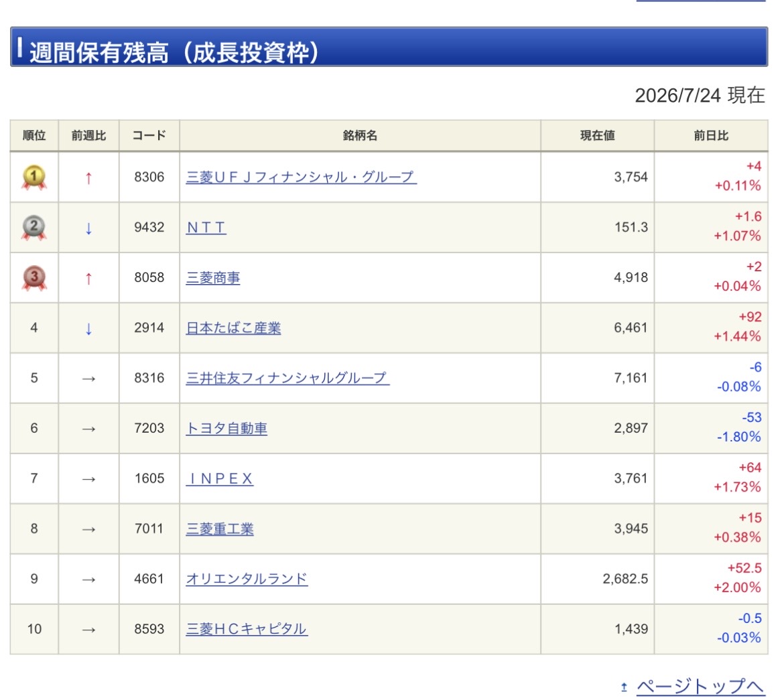The height and width of the screenshot is (700, 784).
Task: Click the sideways arrow in オリエンタルランド row
Action: [88, 580]
